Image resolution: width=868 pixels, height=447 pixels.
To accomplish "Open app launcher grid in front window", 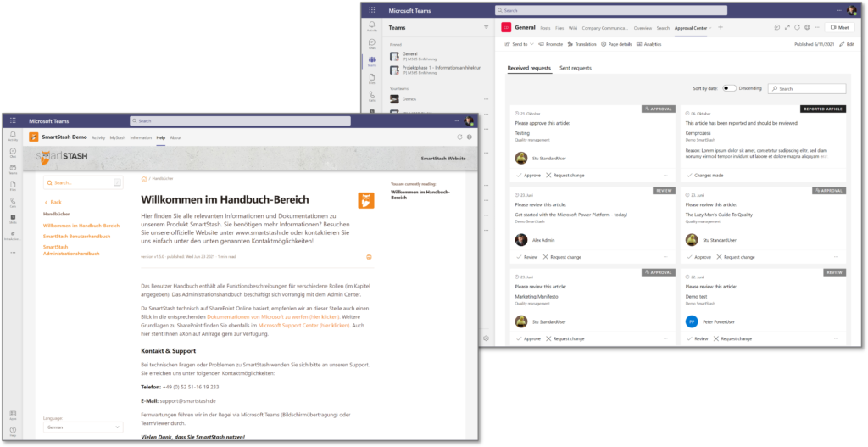I will [x=13, y=120].
